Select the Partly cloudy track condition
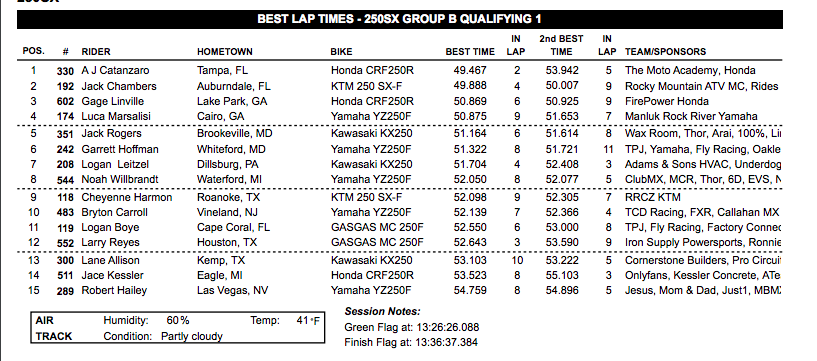Screen dimensions: 817x361 (192, 337)
